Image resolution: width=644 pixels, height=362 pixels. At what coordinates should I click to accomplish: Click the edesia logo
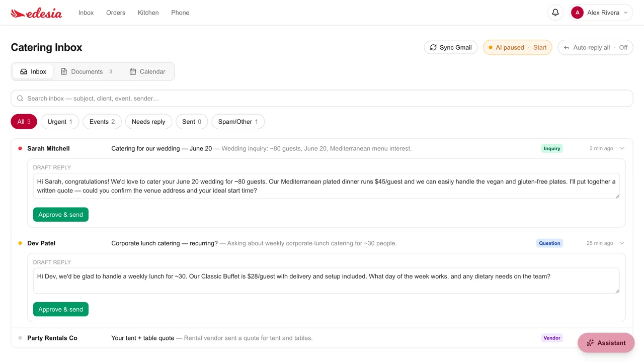[x=36, y=13]
